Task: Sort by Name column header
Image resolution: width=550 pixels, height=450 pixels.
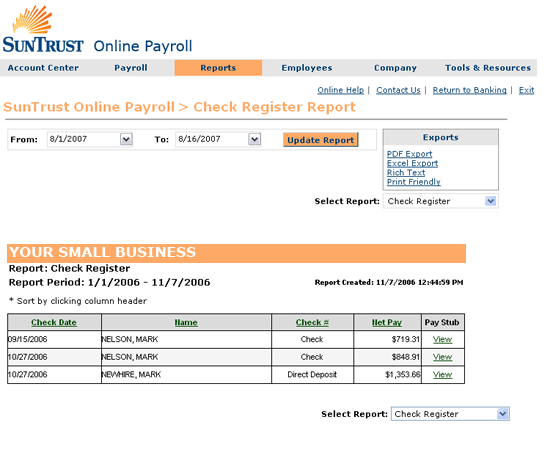Action: pyautogui.click(x=186, y=322)
